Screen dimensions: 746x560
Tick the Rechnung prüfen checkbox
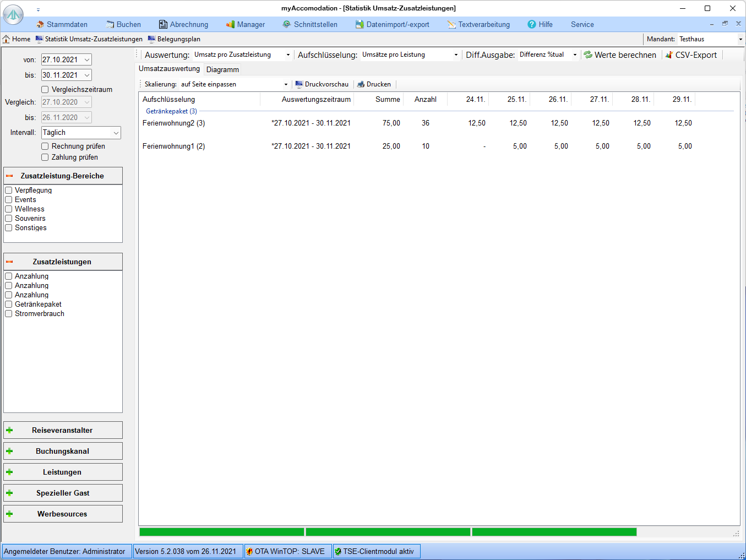coord(45,146)
